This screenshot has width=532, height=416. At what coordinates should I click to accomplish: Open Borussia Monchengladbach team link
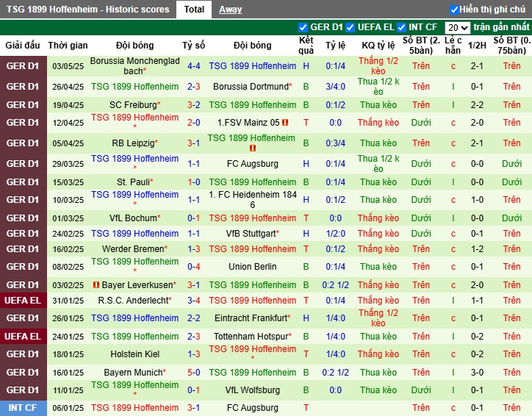134,66
